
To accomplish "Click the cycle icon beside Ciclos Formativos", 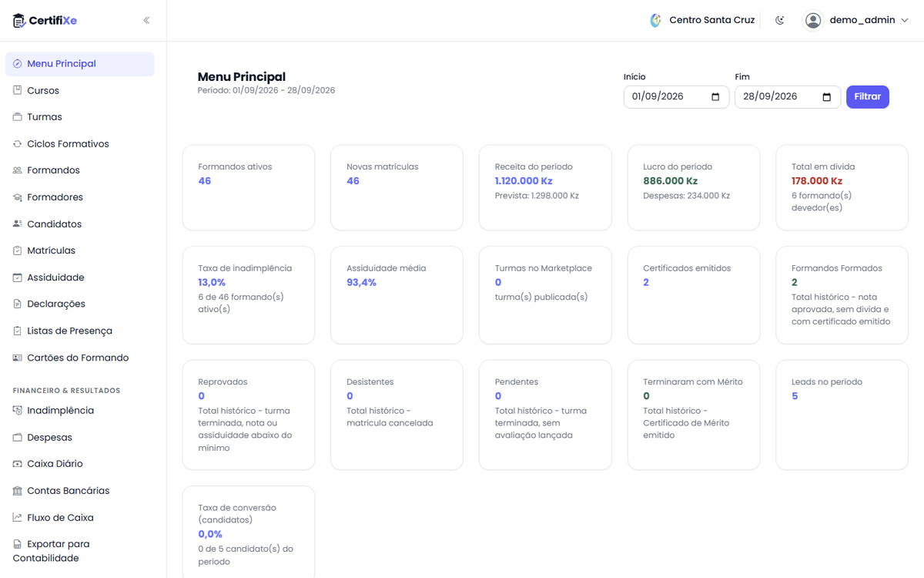I will 18,144.
